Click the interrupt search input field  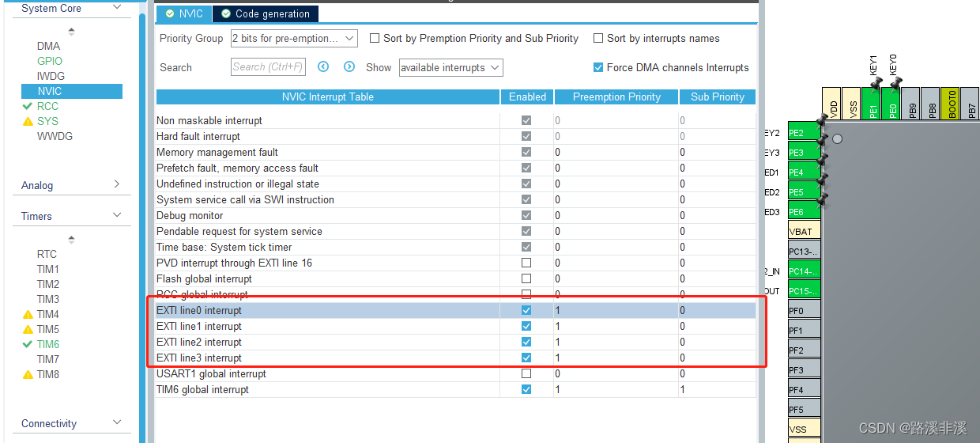point(268,67)
